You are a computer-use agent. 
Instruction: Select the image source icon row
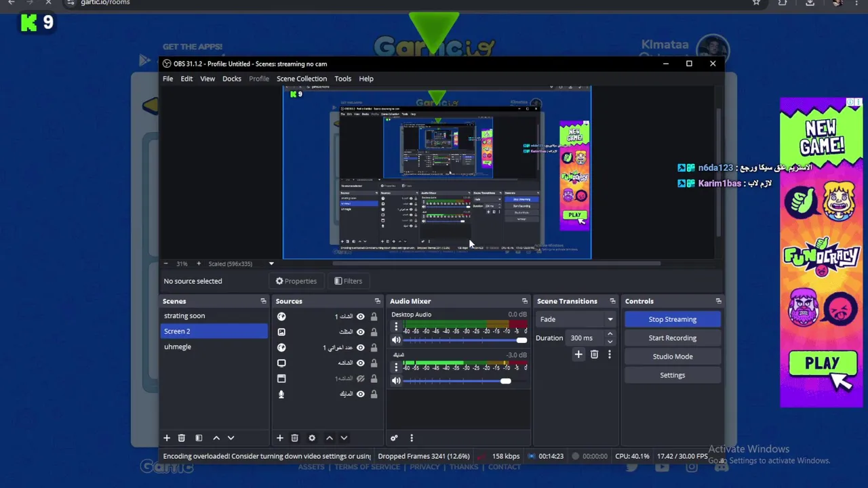pyautogui.click(x=281, y=332)
